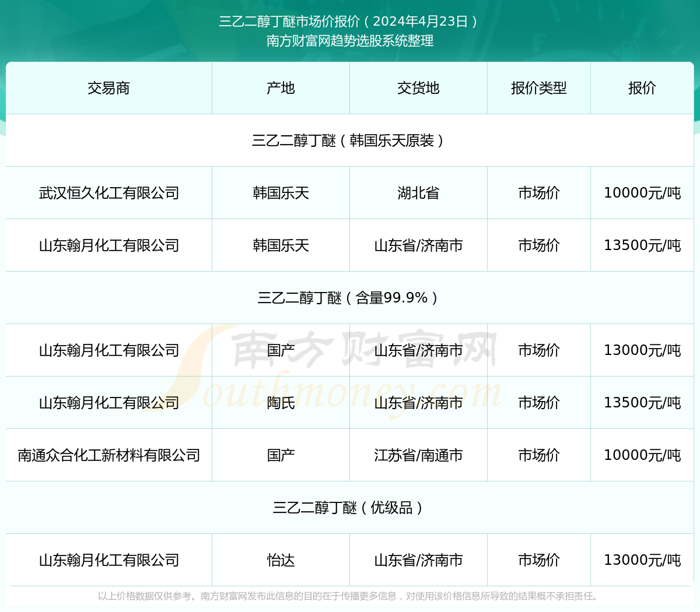Click trader cell 南通众合化工新材料有限公司
Viewport: 700px width, 612px height.
(108, 455)
